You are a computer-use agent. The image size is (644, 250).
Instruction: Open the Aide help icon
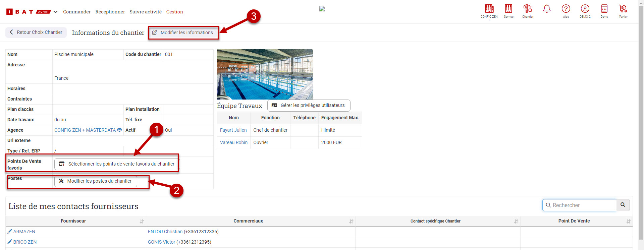click(566, 9)
